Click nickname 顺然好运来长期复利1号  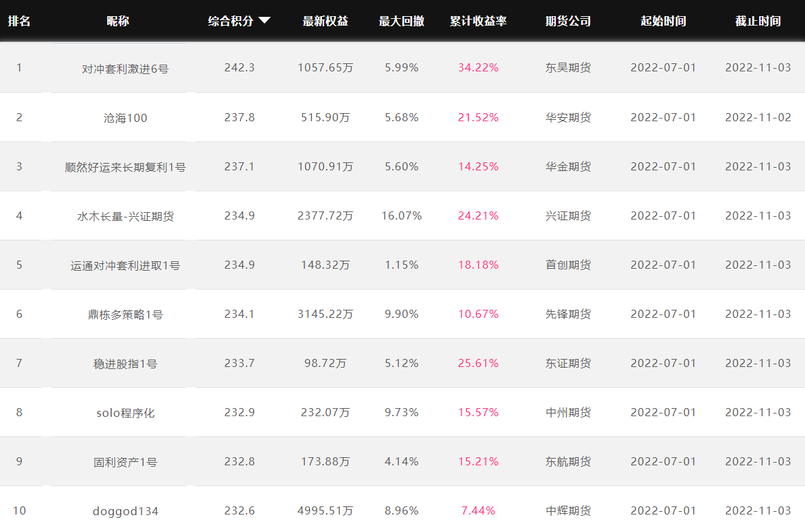[x=125, y=167]
